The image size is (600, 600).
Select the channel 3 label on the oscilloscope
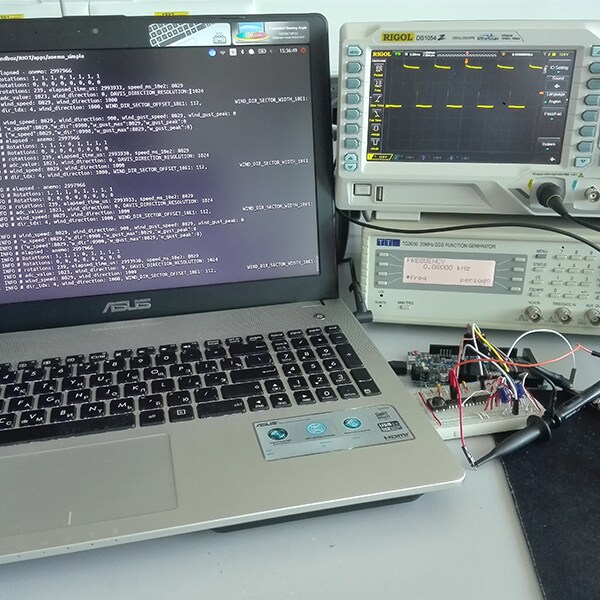click(432, 157)
